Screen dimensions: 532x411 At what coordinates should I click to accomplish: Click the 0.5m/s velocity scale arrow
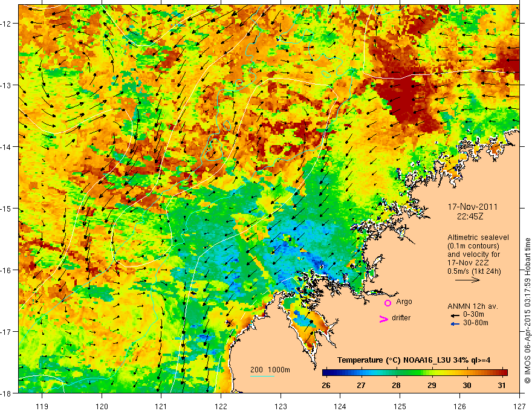pos(467,280)
